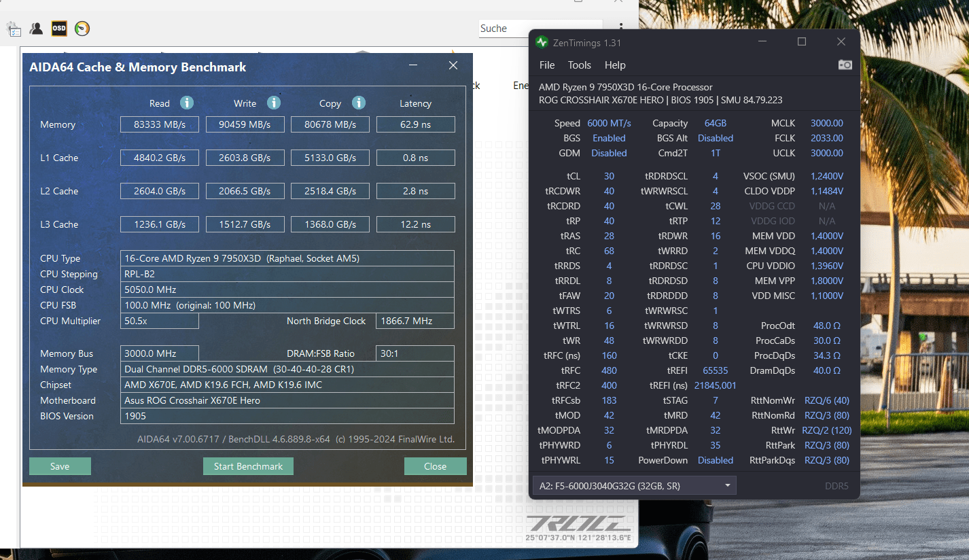Click the tRC value 68

click(x=609, y=251)
